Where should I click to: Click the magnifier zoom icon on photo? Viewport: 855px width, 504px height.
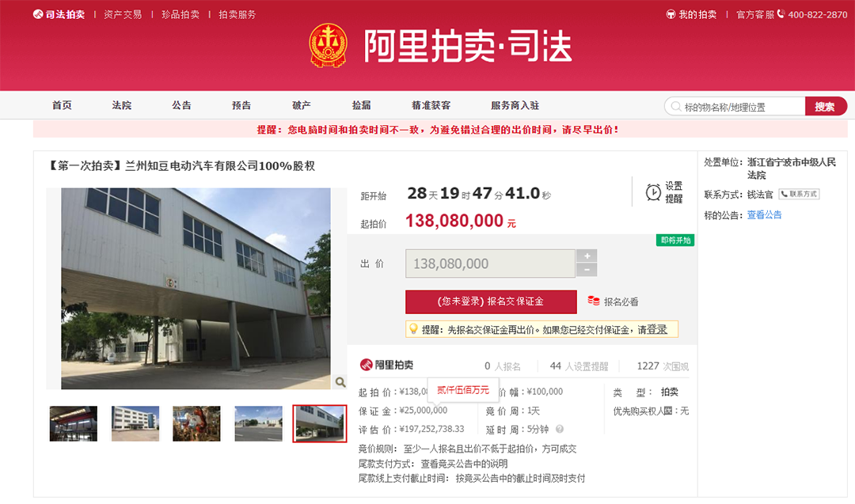(340, 382)
